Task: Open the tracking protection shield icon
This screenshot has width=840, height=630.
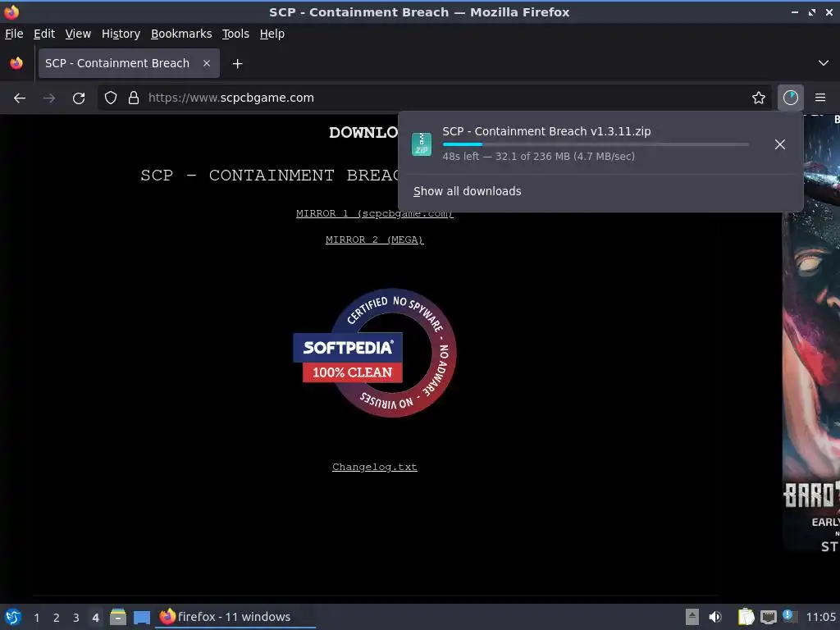Action: (x=111, y=98)
